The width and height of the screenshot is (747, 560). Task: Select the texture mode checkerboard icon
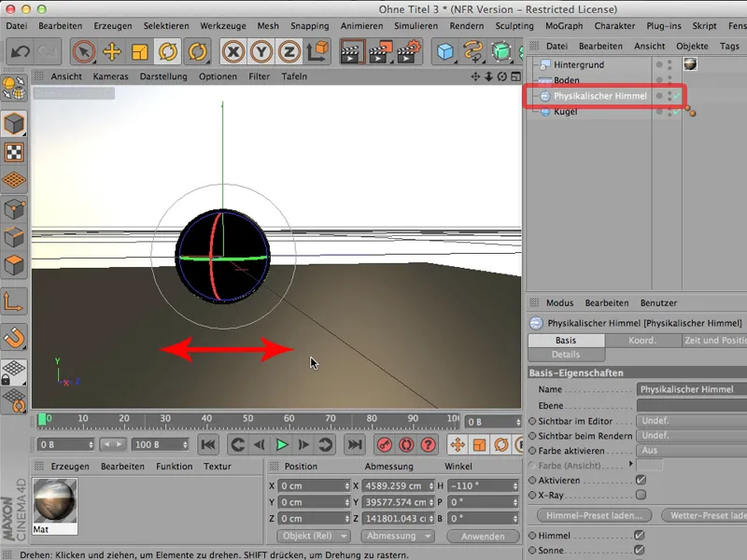click(x=14, y=152)
